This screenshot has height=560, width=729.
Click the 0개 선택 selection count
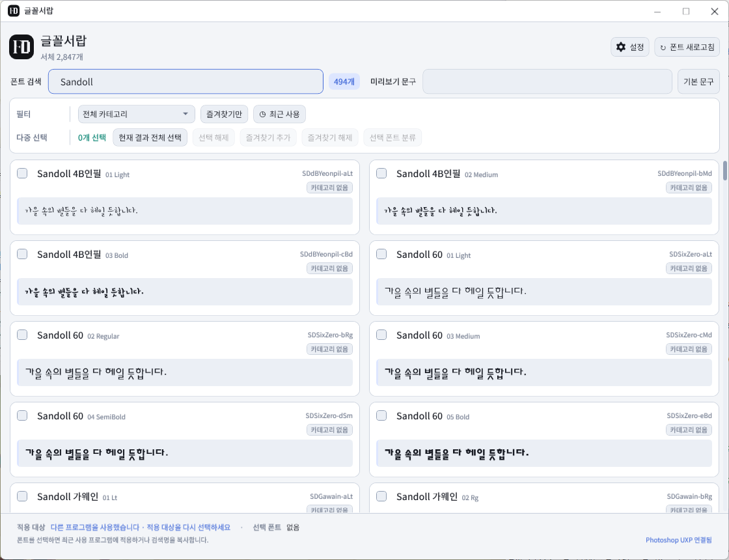click(x=92, y=137)
